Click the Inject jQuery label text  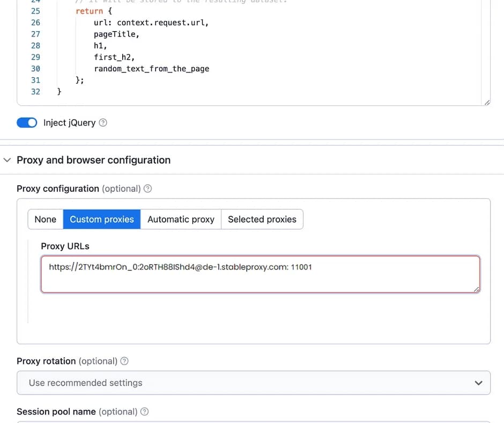click(69, 122)
